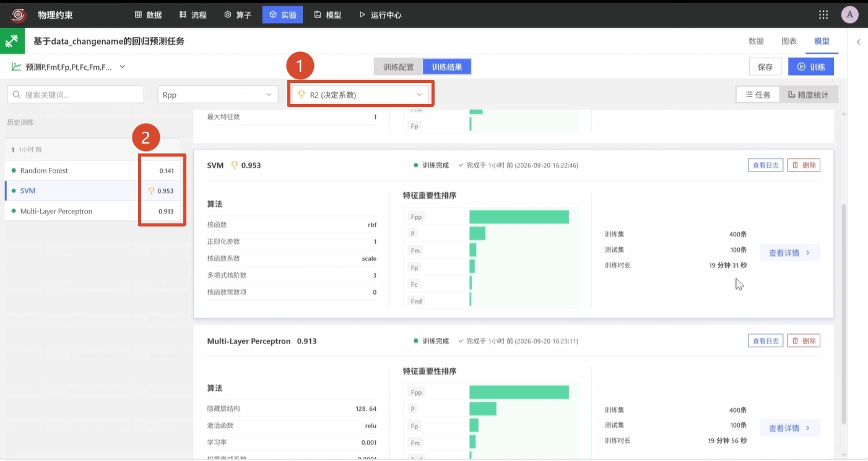Click the app logo icon in top-left corner
Image resolution: width=868 pixels, height=461 pixels.
point(19,15)
